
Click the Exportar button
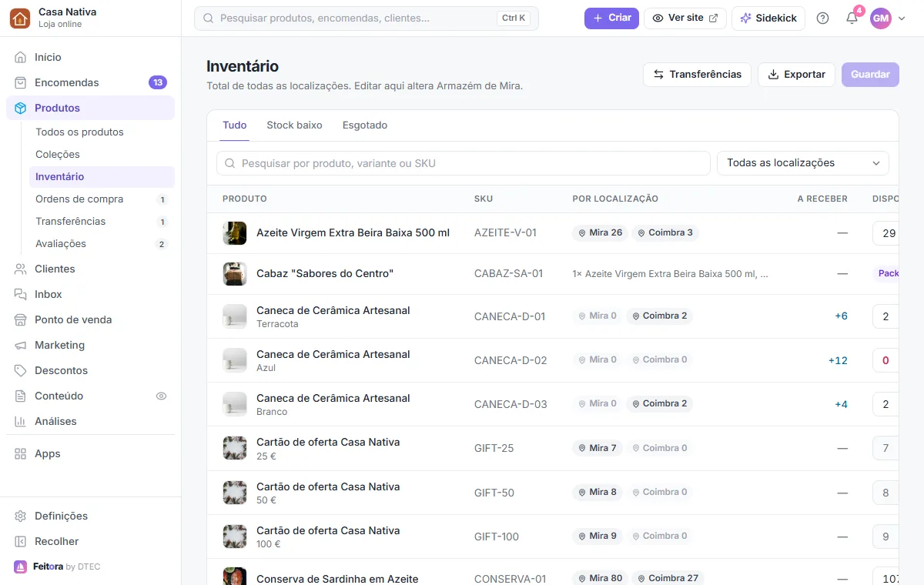tap(796, 75)
